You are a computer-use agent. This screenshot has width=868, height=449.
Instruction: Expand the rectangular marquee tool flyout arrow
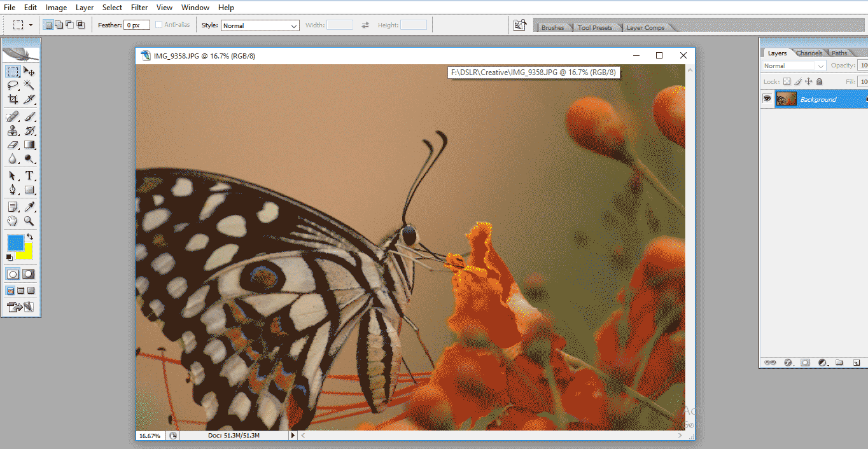point(18,75)
